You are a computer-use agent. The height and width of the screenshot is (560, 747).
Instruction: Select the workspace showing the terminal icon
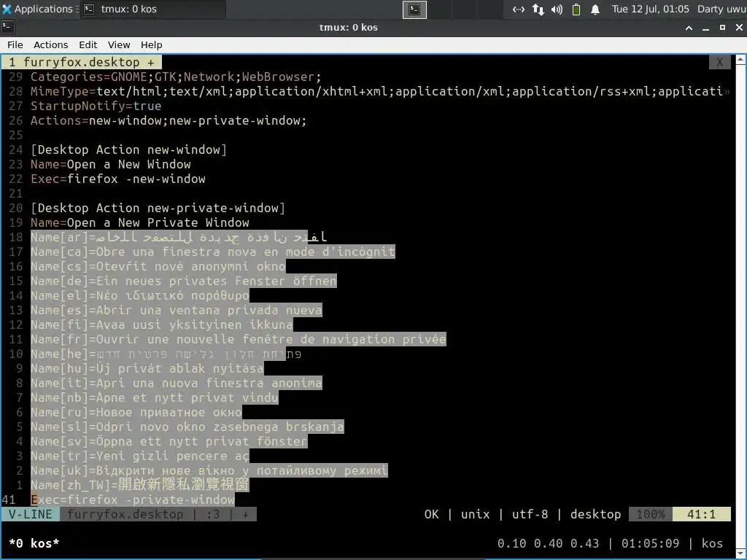pyautogui.click(x=414, y=9)
